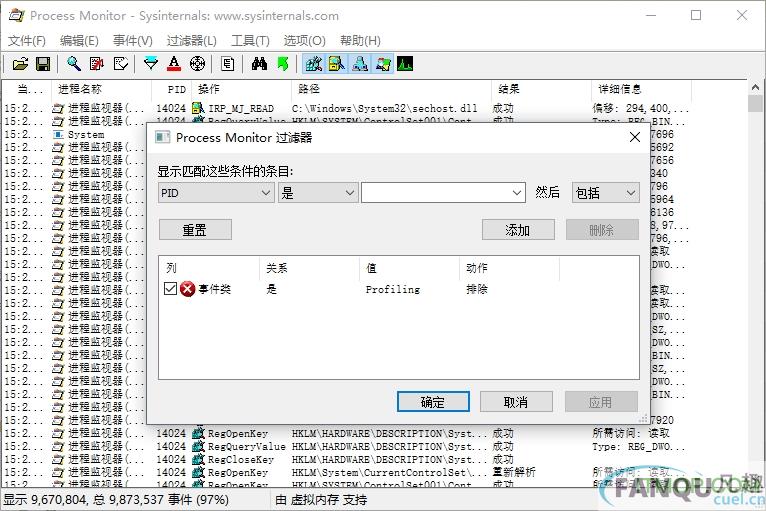
Task: Click the 取消 button
Action: (516, 402)
